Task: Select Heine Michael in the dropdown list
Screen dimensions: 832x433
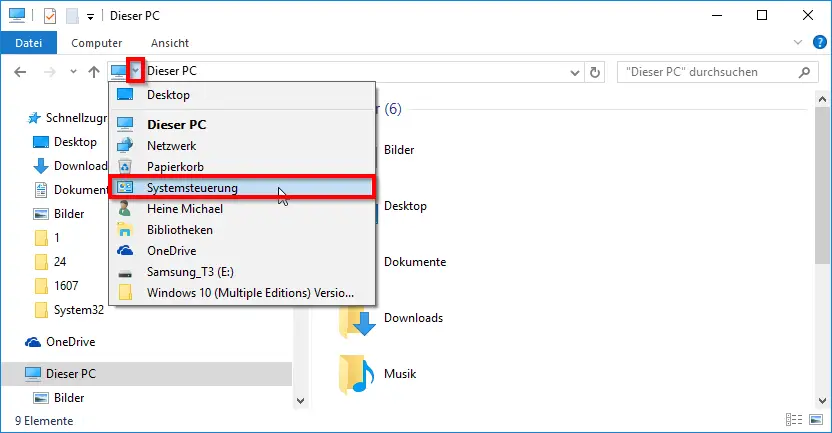Action: (x=242, y=209)
